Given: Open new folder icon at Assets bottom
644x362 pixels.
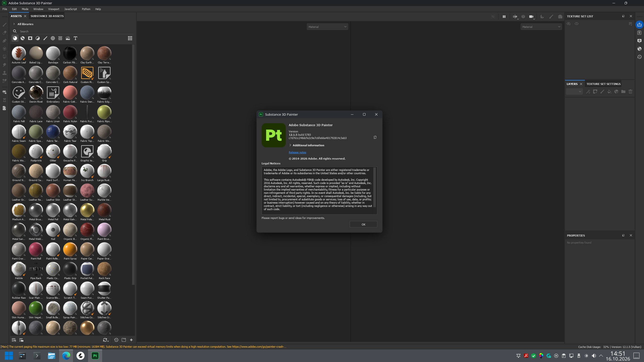Looking at the screenshot, I should pyautogui.click(x=124, y=340).
